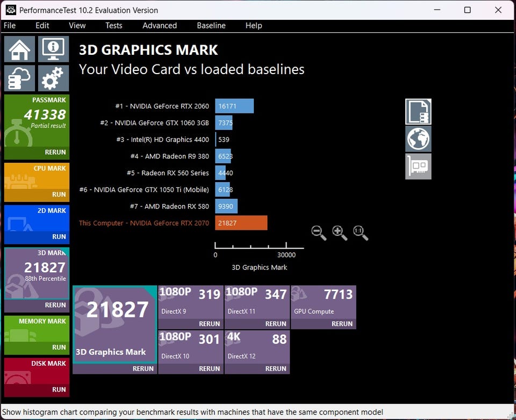
Task: Open the Edit menu
Action: pos(42,25)
